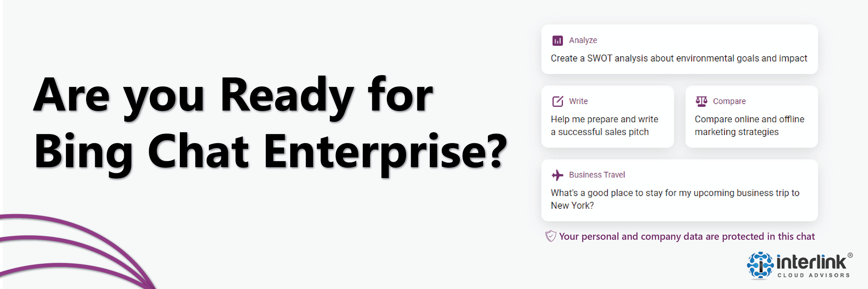Click the Analyze bar chart icon
This screenshot has width=868, height=289.
coord(557,41)
